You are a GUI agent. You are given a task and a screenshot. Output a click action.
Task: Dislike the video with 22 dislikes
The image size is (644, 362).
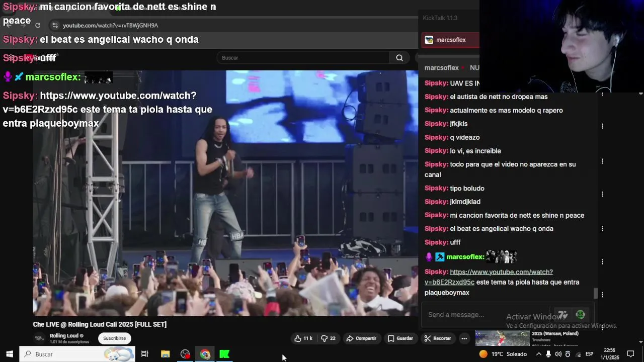pyautogui.click(x=329, y=338)
